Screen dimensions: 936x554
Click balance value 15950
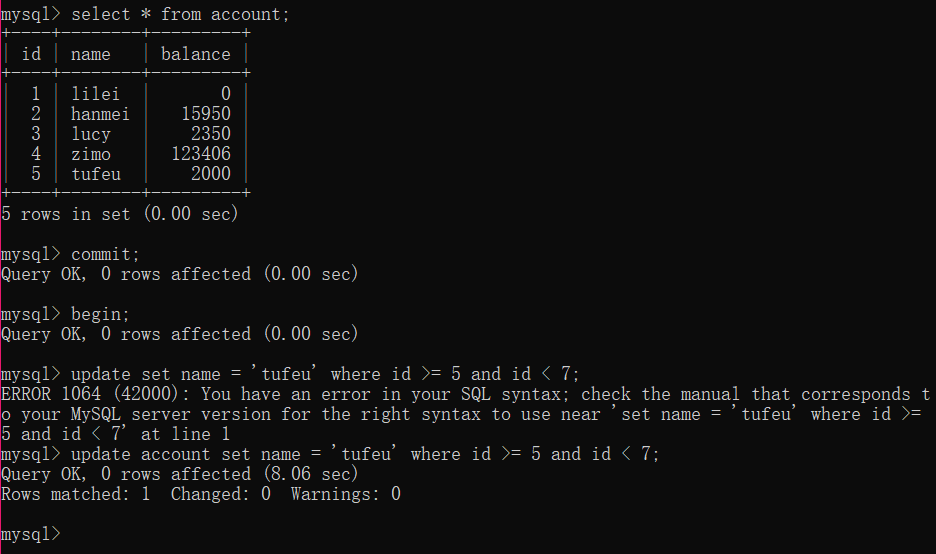[206, 113]
